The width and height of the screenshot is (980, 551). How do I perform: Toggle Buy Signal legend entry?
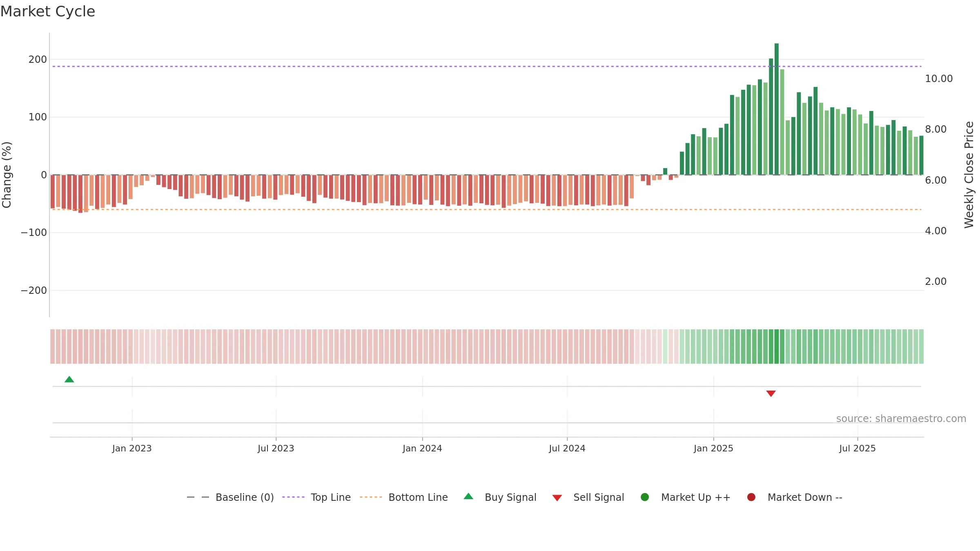(500, 497)
